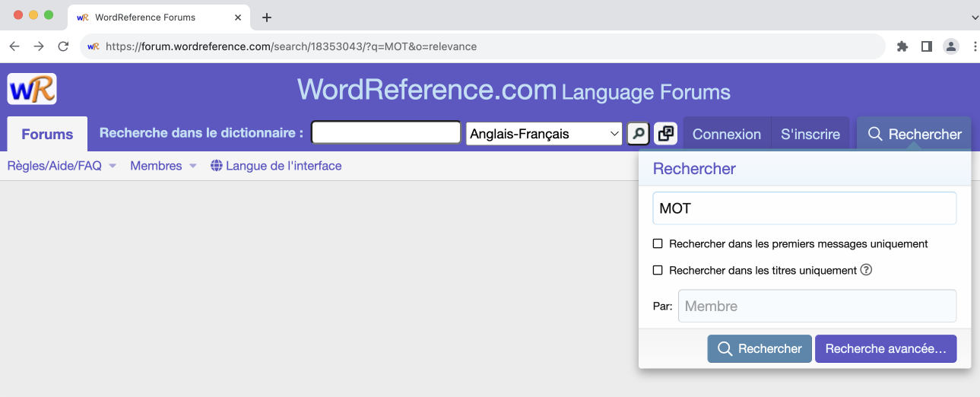Expand the Règles/Aide/FAQ menu
980x397 pixels.
61,166
